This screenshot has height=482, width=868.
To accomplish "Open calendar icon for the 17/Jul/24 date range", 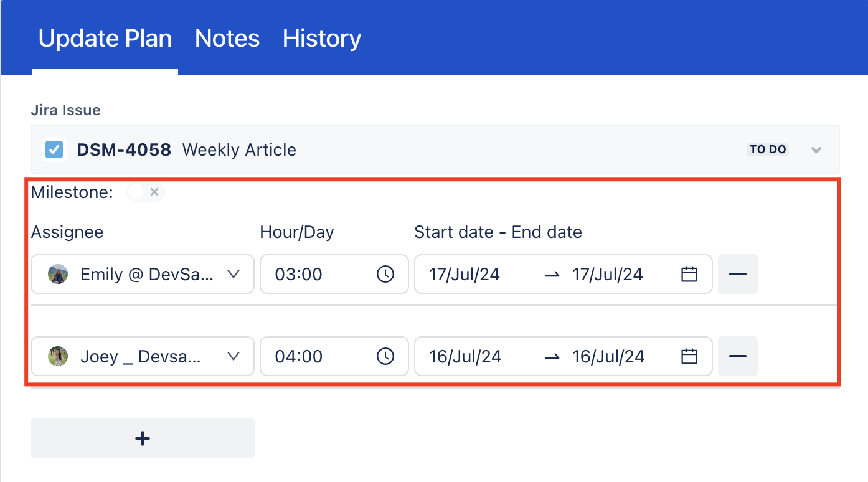I will 689,274.
